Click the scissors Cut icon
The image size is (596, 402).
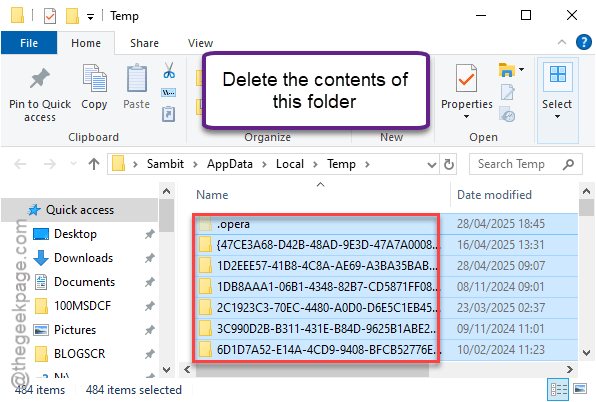click(169, 70)
